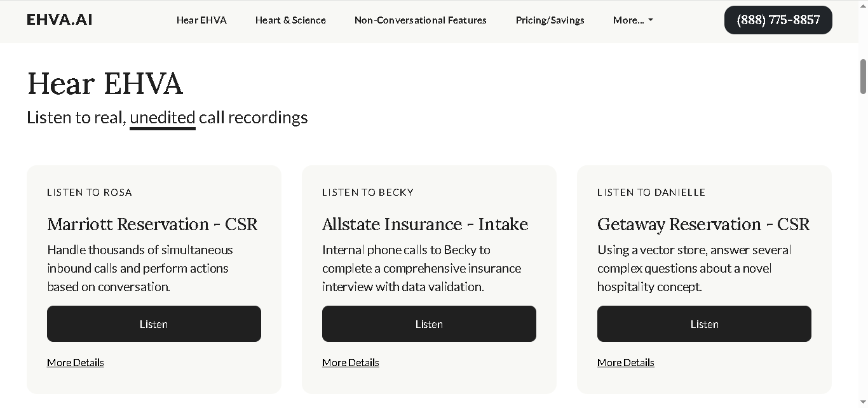Image resolution: width=868 pixels, height=408 pixels.
Task: Click the Hear EHVA page heading
Action: tap(105, 83)
